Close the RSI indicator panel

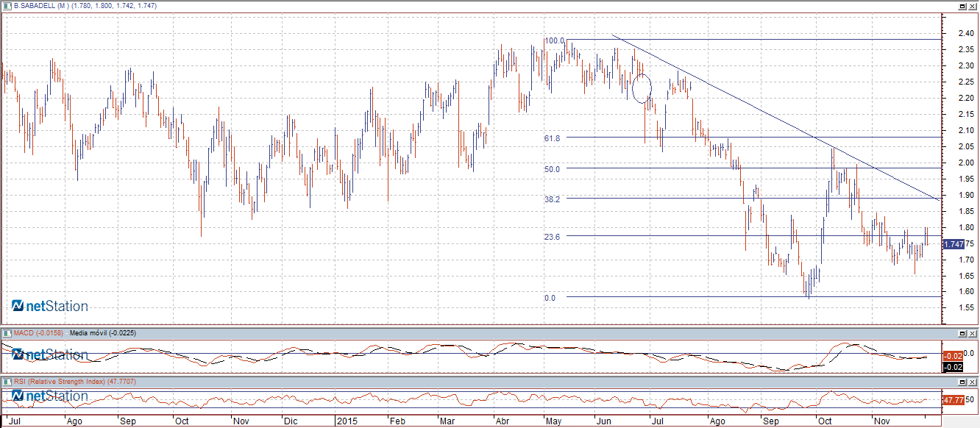tap(973, 382)
